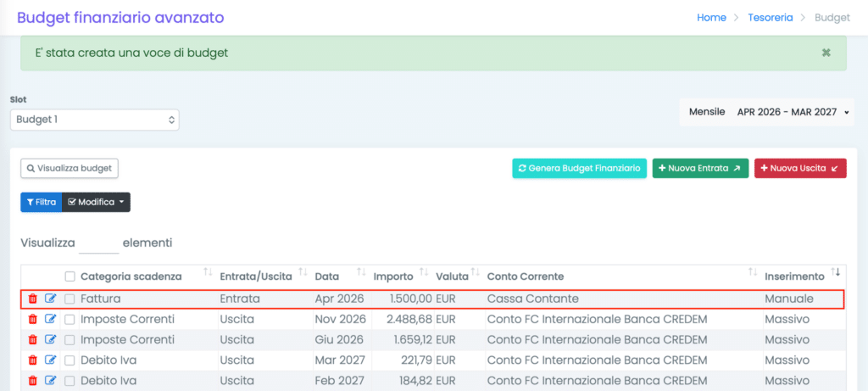Click the Visualizza elements count field
Screen dimensions: 868x391
coord(99,243)
